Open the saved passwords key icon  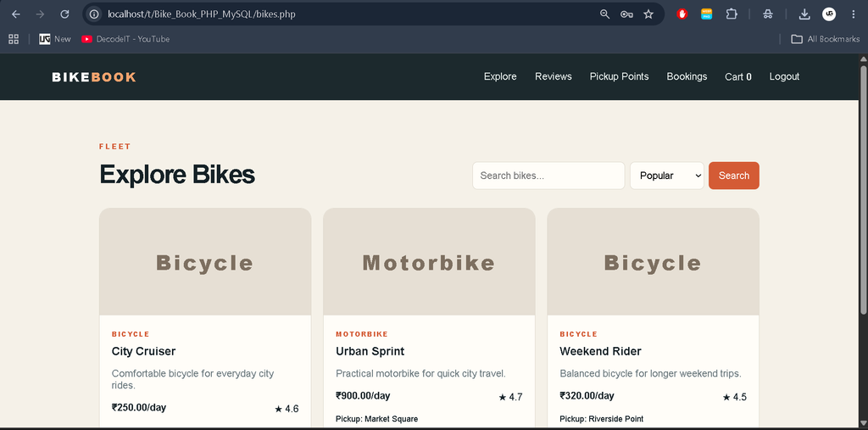click(x=626, y=14)
